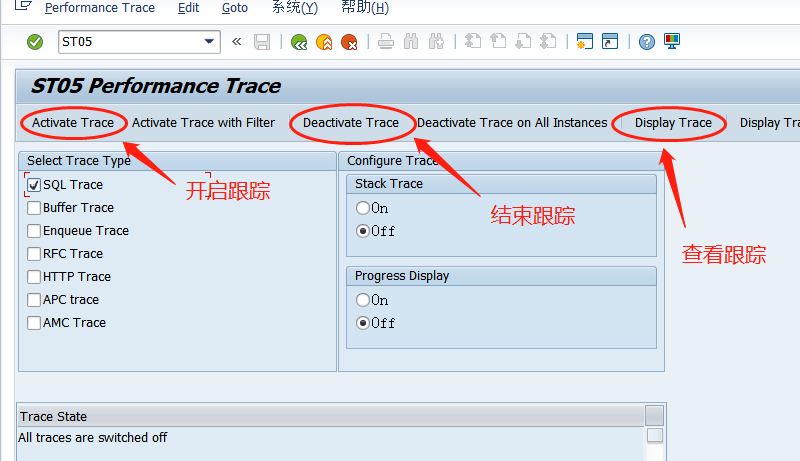Click Activate Trace with Filter
The image size is (800, 461).
click(x=204, y=123)
